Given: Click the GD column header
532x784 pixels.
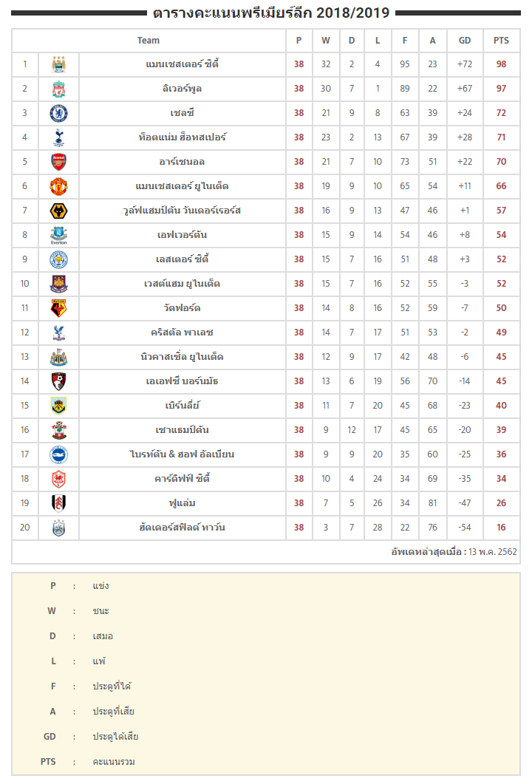Looking at the screenshot, I should pos(465,41).
